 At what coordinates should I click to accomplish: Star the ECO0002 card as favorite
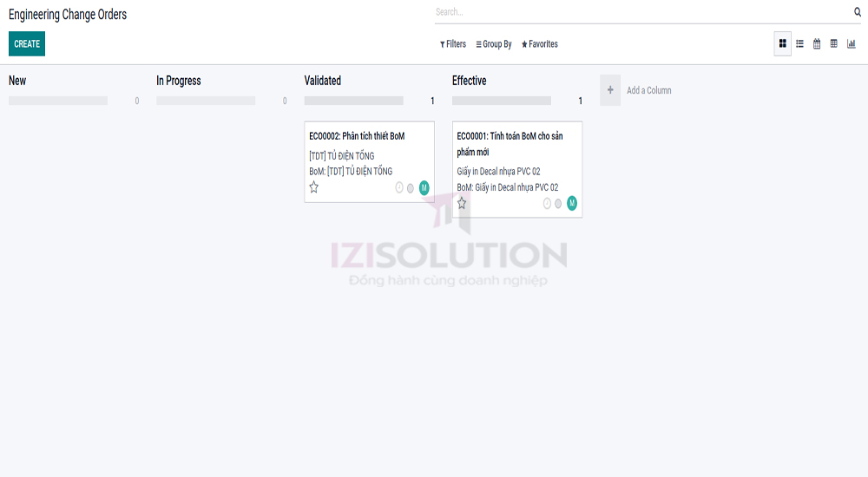tap(314, 187)
